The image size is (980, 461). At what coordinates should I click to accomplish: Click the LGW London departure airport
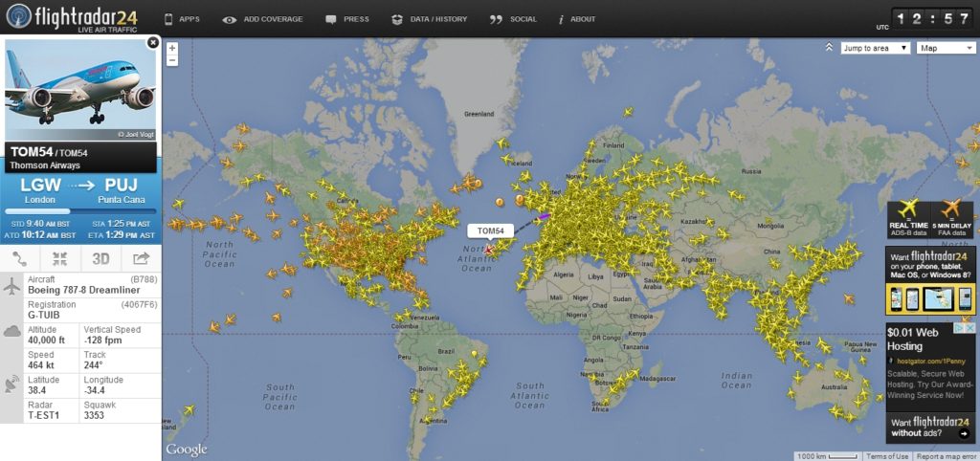coord(40,190)
